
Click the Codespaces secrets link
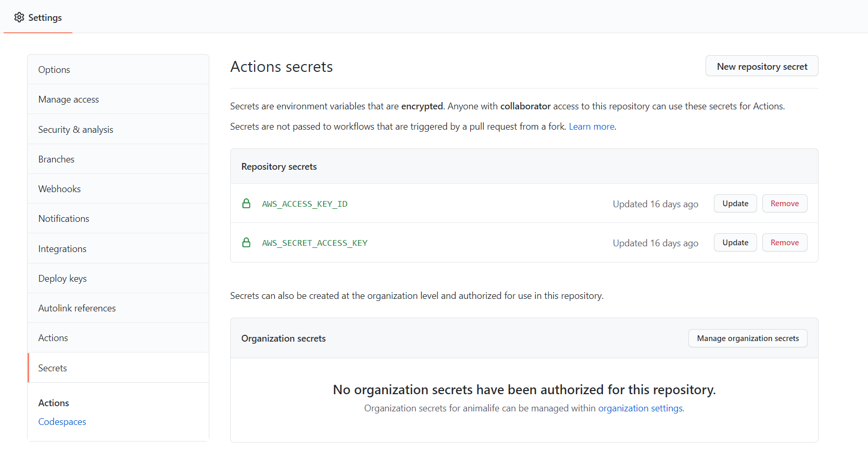pos(62,422)
